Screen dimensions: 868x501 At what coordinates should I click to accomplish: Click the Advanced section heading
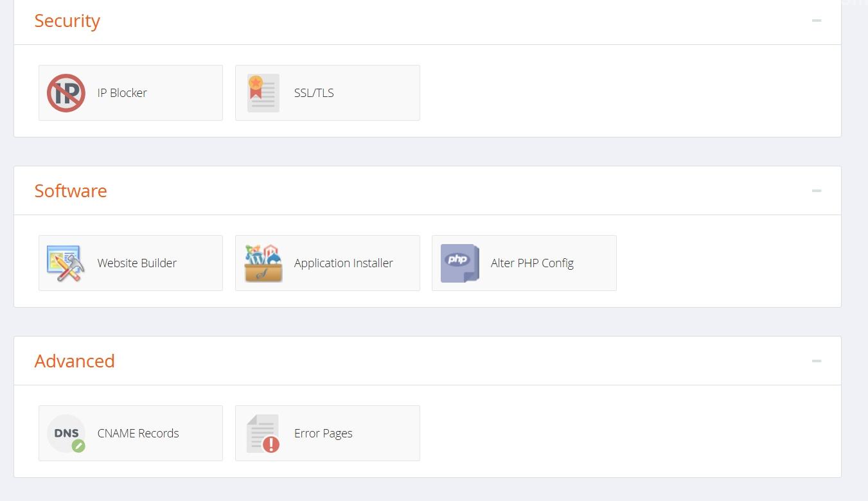tap(75, 361)
